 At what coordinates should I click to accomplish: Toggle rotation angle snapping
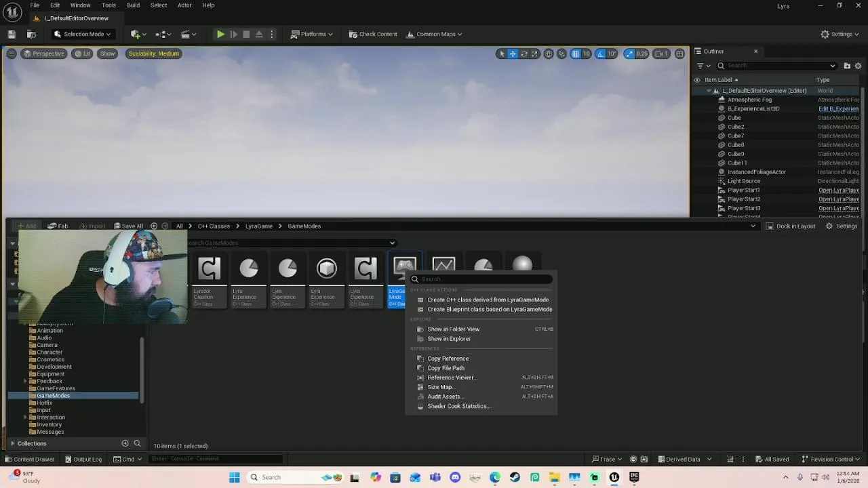pyautogui.click(x=601, y=54)
